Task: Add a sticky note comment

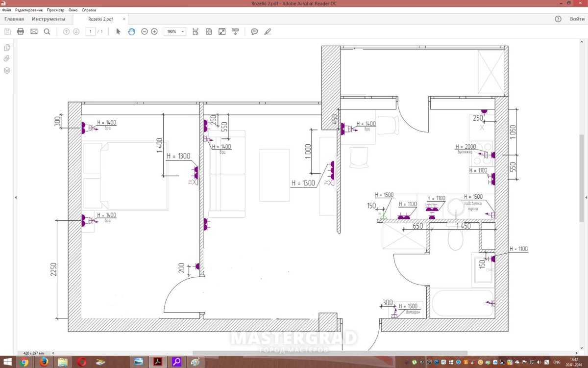Action: click(x=254, y=31)
